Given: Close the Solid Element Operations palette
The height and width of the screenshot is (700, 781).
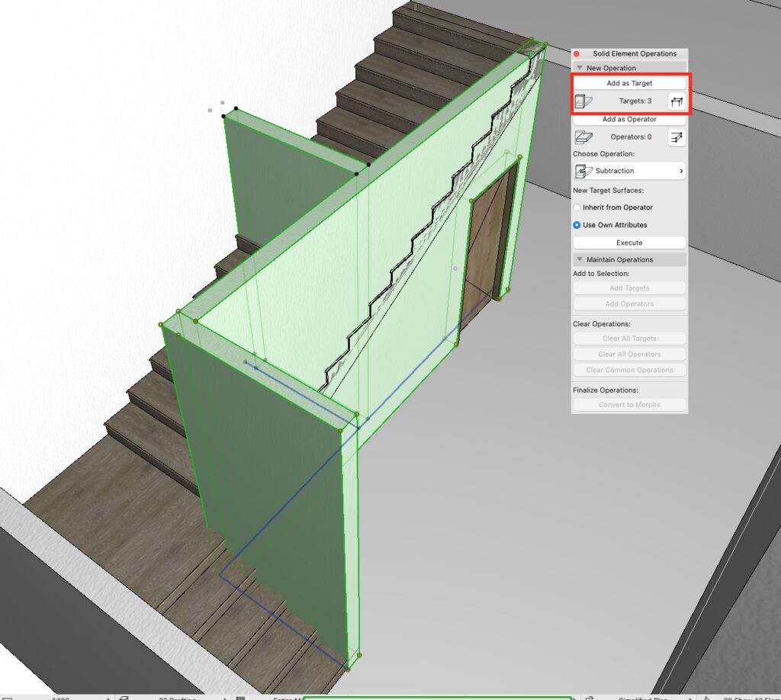Looking at the screenshot, I should (577, 53).
